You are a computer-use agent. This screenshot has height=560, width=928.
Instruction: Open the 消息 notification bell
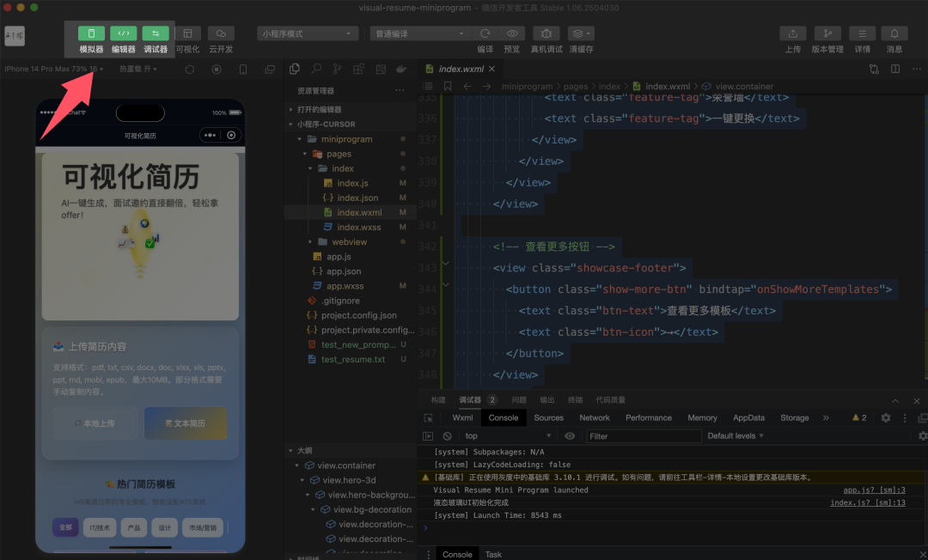894,33
